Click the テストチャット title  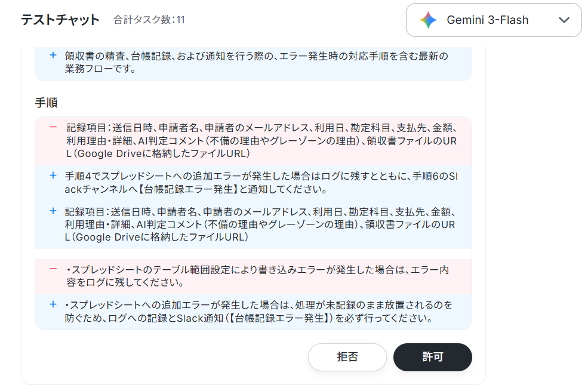(x=60, y=20)
